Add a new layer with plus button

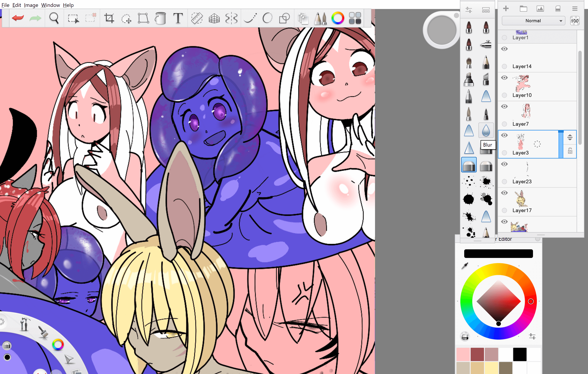506,9
